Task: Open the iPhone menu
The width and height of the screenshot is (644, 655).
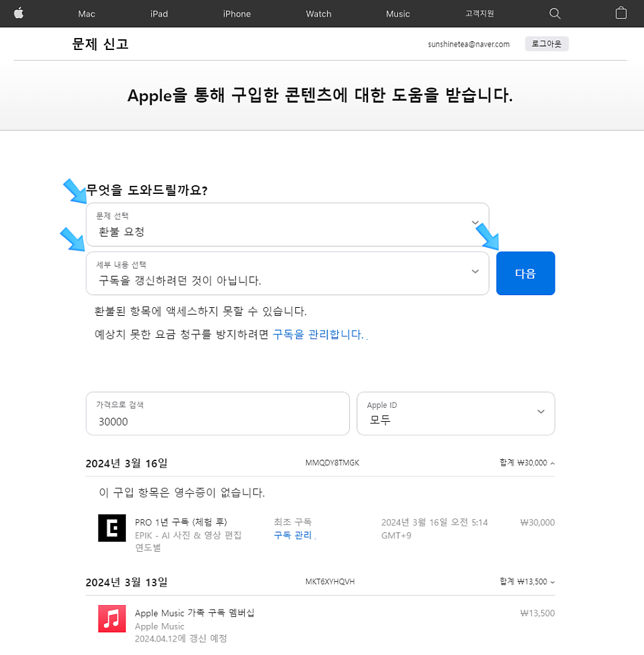Action: (x=237, y=14)
